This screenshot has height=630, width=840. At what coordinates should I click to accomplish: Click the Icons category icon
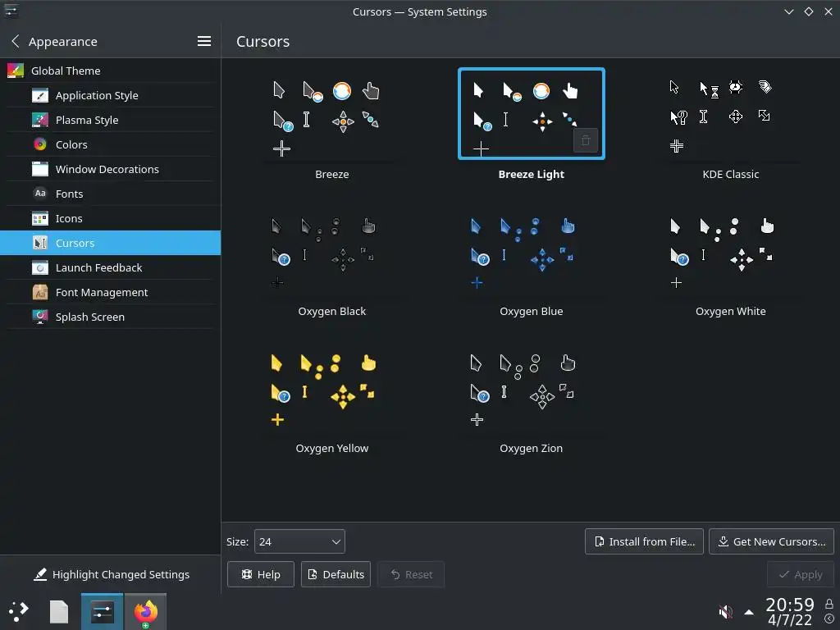coord(40,218)
